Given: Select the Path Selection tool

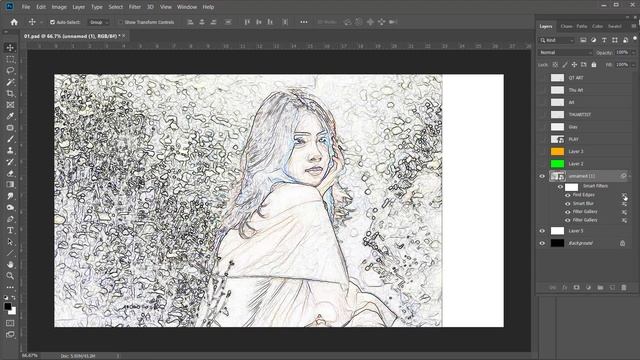Looking at the screenshot, I should [x=10, y=242].
